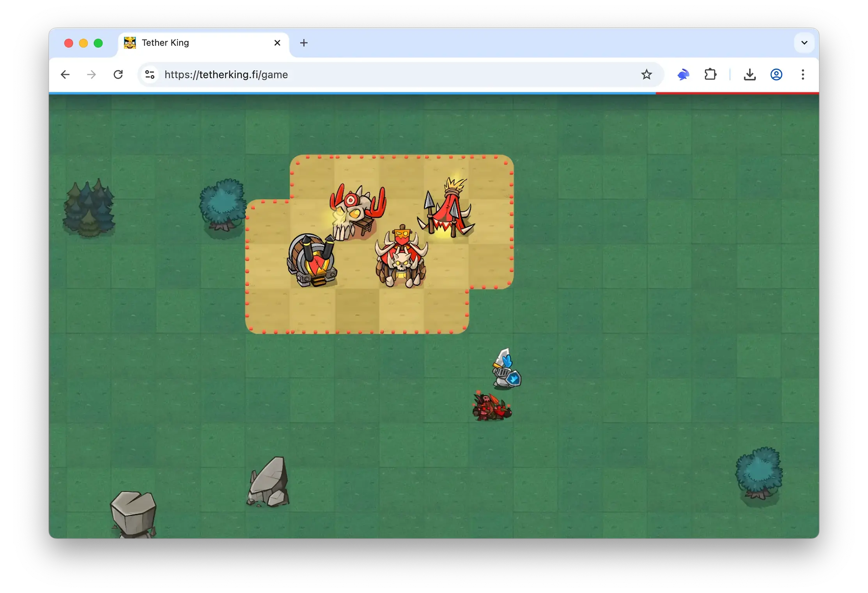Open the Chrome three-dot menu
The height and width of the screenshot is (593, 868).
click(802, 75)
